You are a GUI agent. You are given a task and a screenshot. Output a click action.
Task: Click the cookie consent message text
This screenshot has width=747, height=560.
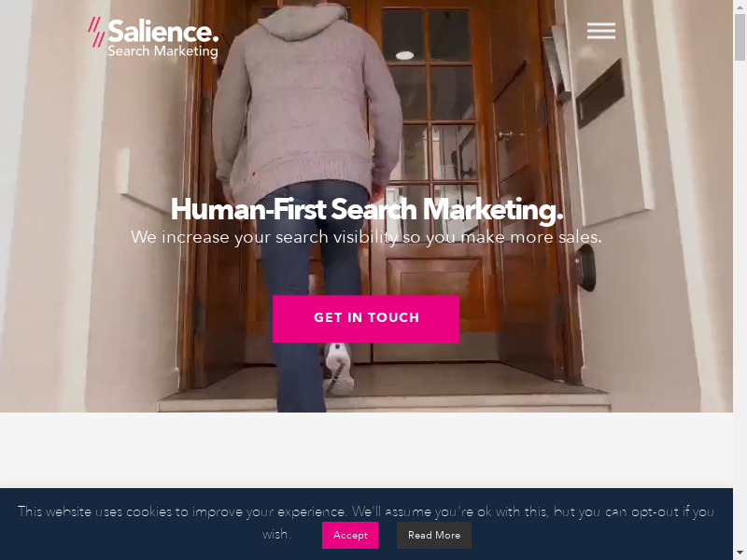pyautogui.click(x=366, y=523)
